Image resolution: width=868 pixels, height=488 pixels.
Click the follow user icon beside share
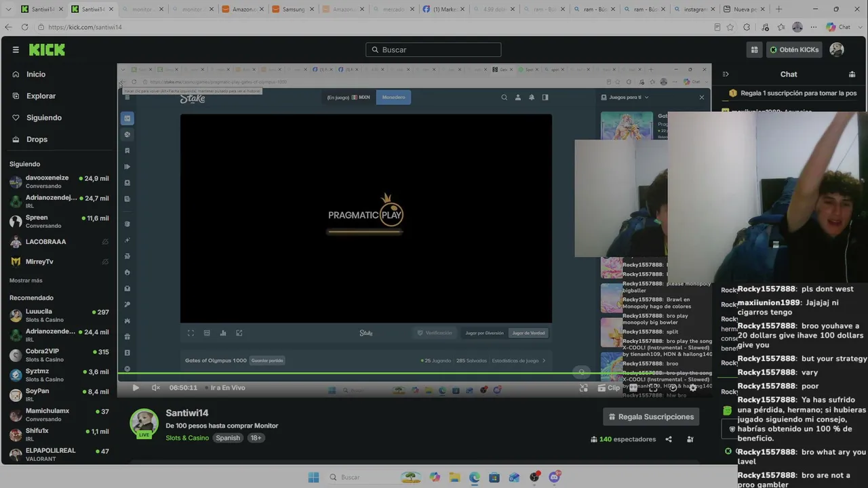(690, 439)
